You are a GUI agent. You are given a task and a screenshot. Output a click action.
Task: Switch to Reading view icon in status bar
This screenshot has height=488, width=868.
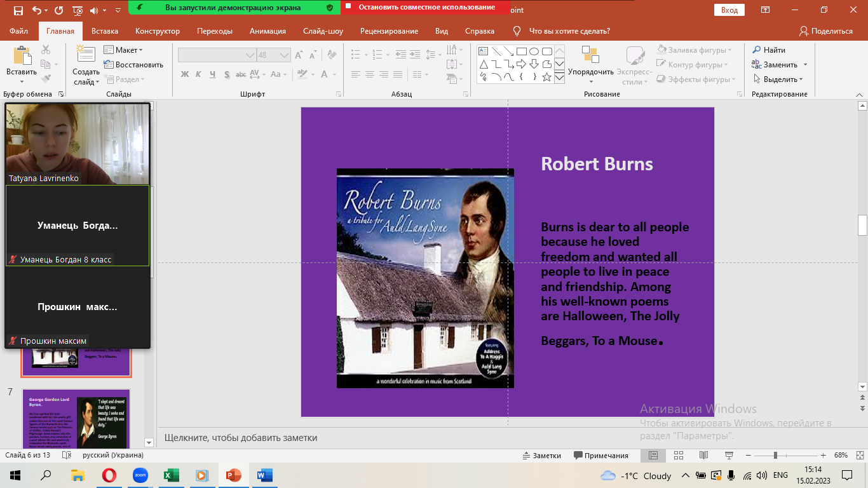pyautogui.click(x=703, y=455)
